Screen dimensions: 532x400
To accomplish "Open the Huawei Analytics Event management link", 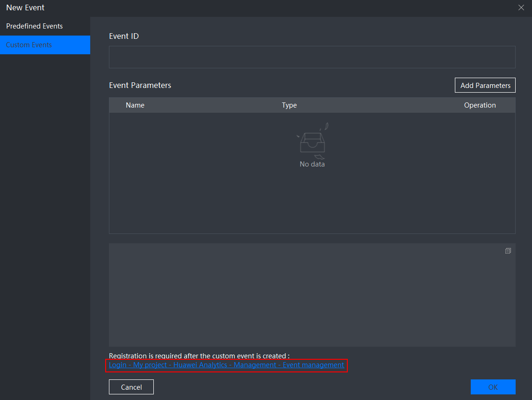I will 226,365.
